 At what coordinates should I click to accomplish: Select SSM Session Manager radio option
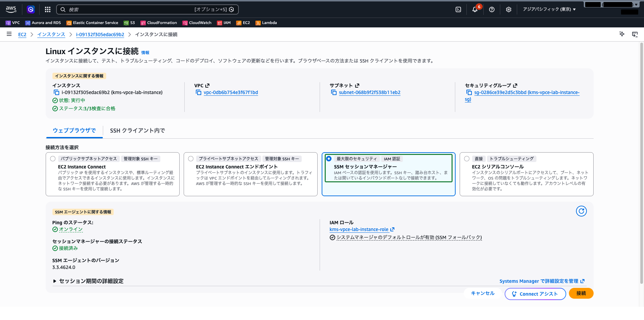point(329,159)
